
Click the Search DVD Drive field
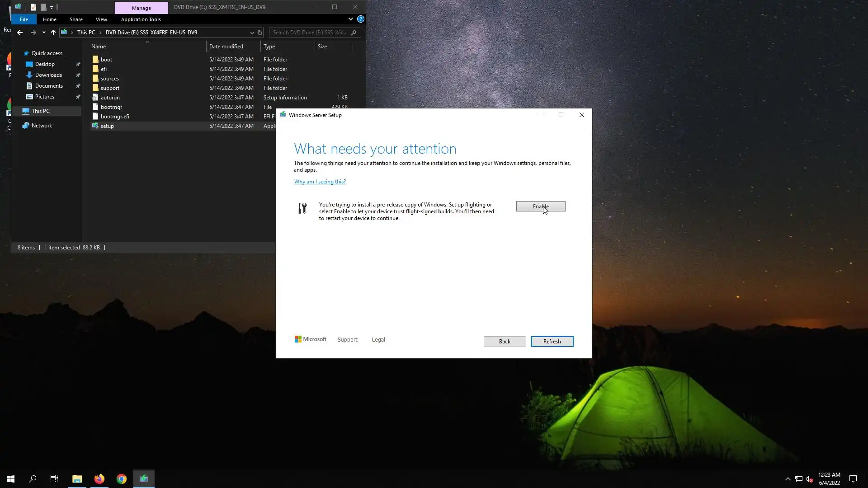310,33
